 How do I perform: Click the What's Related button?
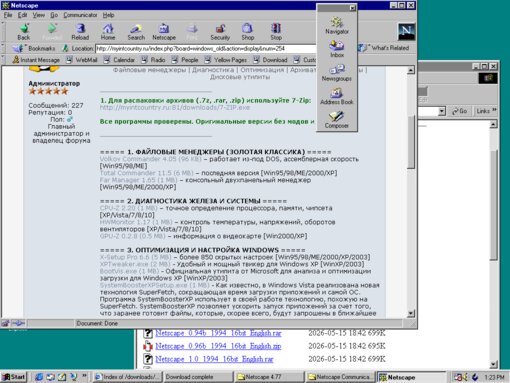coord(384,48)
